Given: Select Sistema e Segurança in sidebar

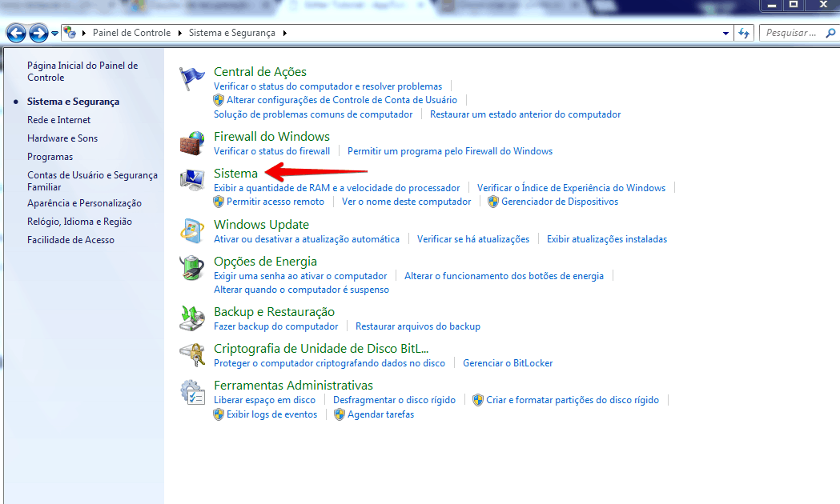Looking at the screenshot, I should coord(74,102).
